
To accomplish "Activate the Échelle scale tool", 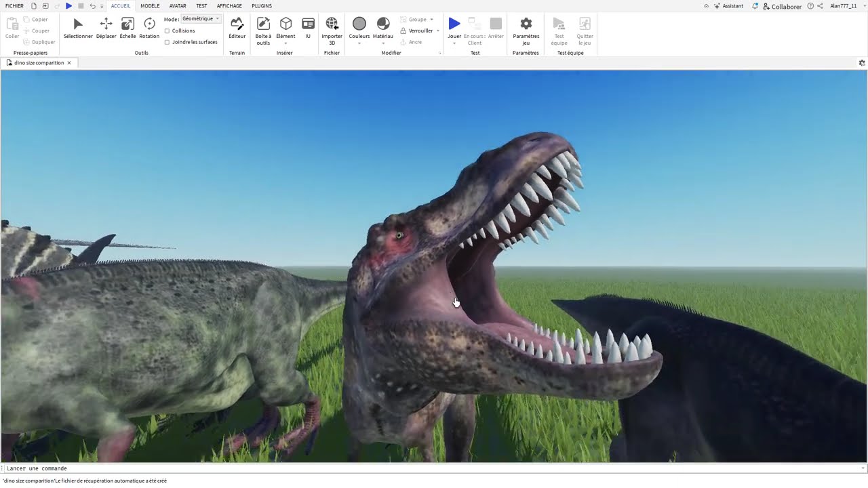I will coord(127,28).
